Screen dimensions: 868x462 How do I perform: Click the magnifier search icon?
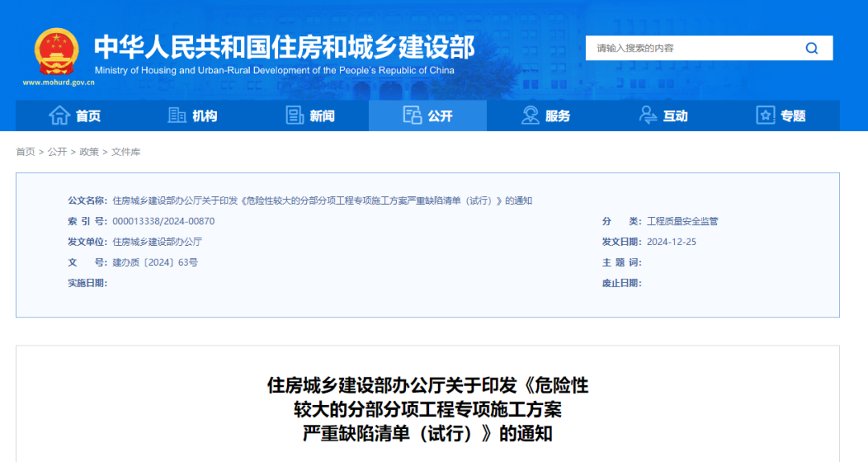(812, 48)
